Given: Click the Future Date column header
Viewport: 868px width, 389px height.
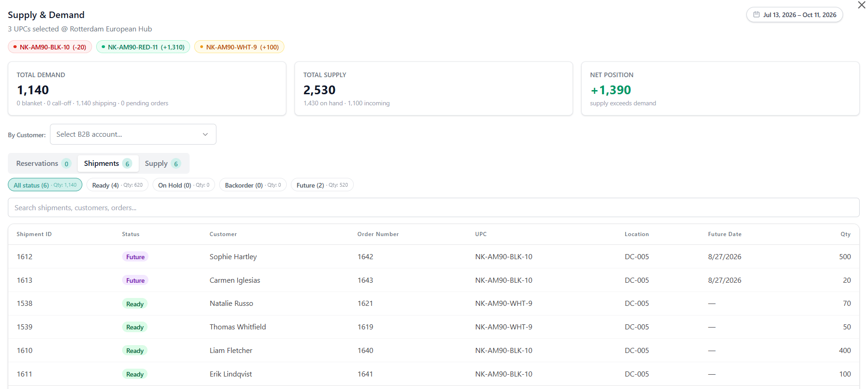Looking at the screenshot, I should tap(725, 234).
